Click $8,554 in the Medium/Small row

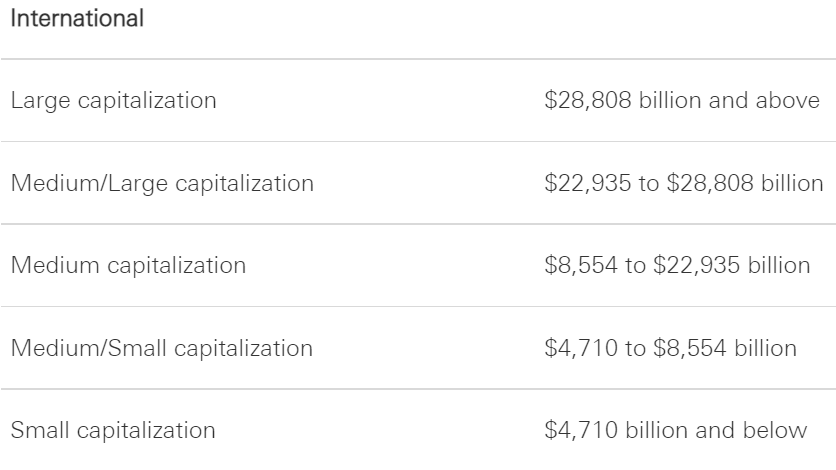[690, 348]
